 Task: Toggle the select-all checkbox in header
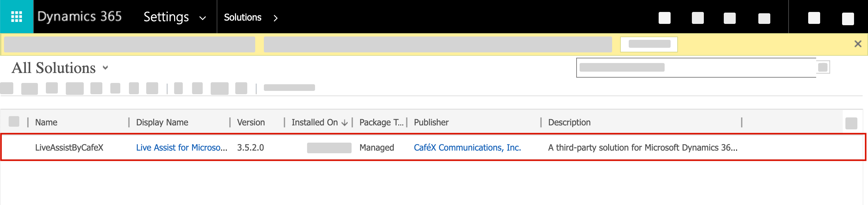tap(14, 121)
